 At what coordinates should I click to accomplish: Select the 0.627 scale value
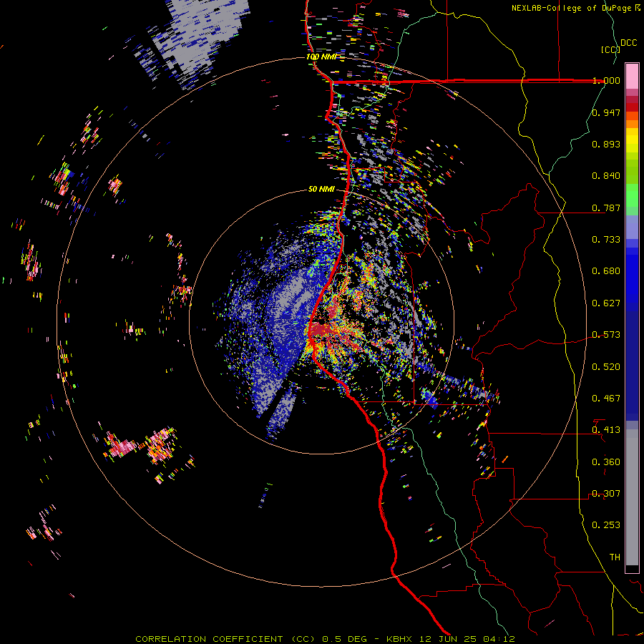click(606, 303)
